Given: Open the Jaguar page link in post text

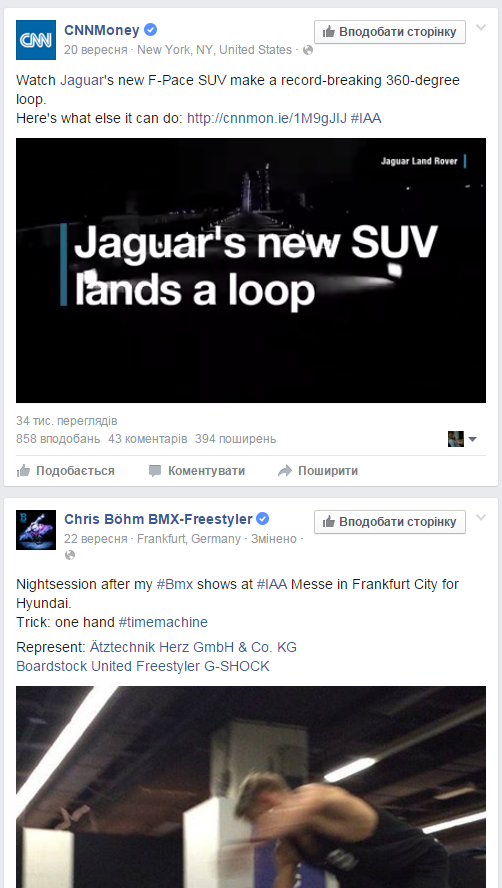Looking at the screenshot, I should (82, 80).
